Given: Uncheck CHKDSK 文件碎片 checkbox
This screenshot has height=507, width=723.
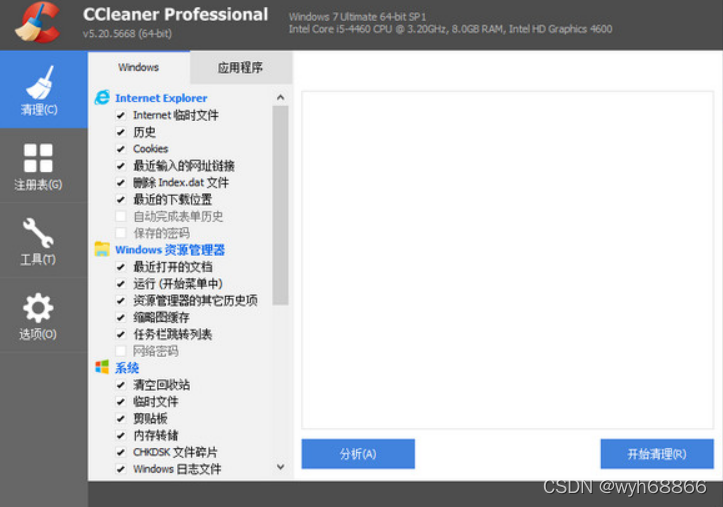Looking at the screenshot, I should (121, 452).
